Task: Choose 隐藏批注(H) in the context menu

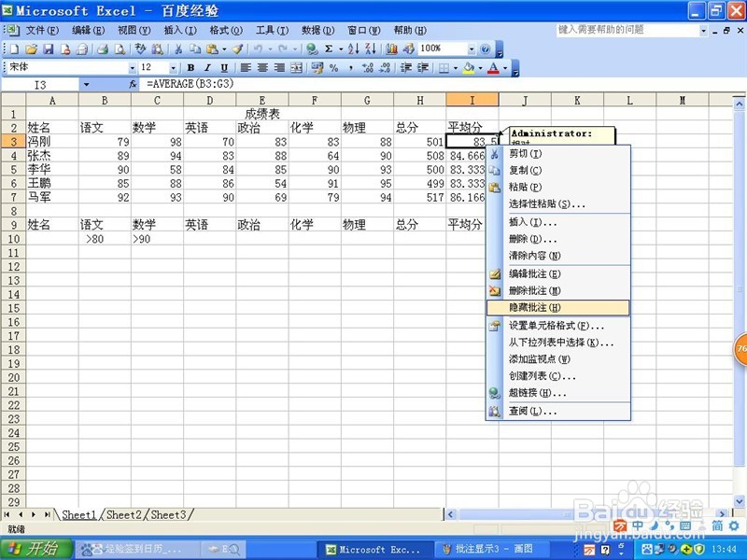Action: coord(557,308)
